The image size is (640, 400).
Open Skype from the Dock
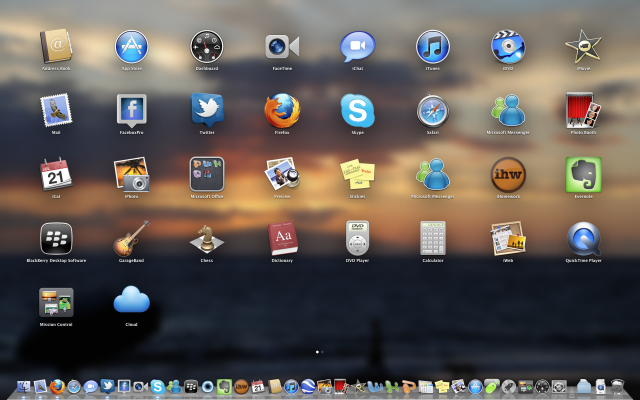click(x=158, y=386)
